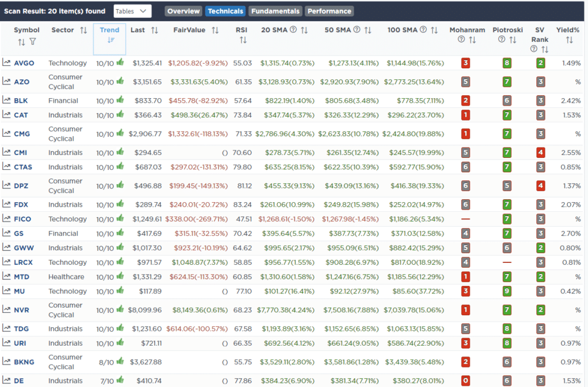Click AVGO's red Mohanram score badge 3
Screen dimensions: 588x387
(465, 63)
